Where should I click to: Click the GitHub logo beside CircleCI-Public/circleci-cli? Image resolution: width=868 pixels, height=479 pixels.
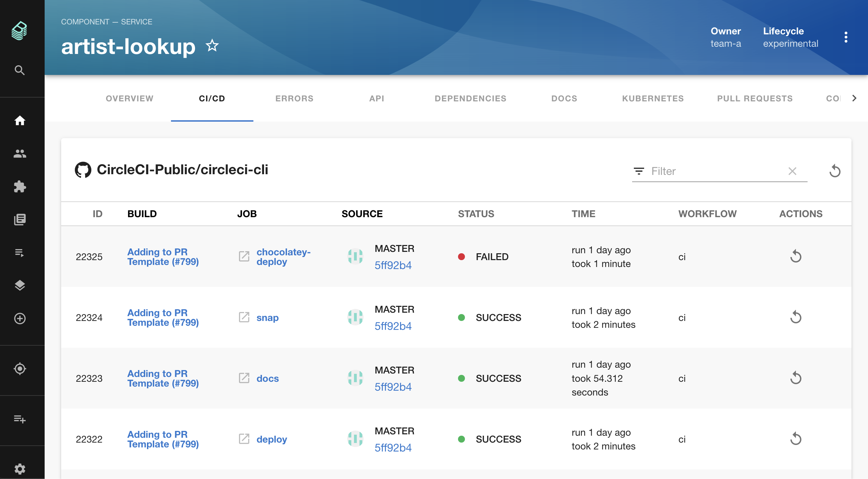[x=83, y=170]
